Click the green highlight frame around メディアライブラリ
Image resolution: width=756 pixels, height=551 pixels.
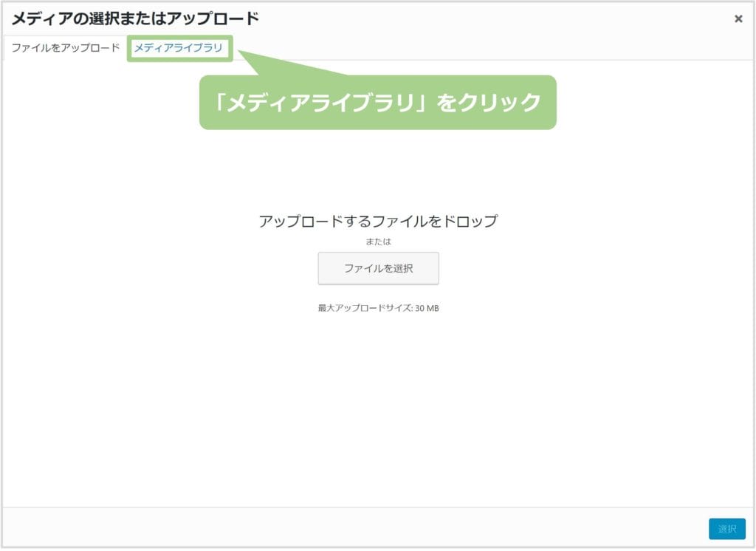point(179,37)
